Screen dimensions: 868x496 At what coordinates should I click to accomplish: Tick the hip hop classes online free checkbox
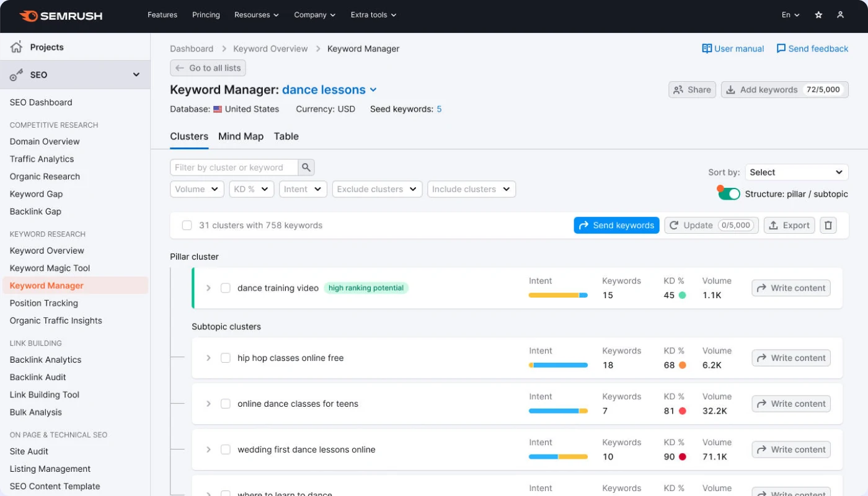click(226, 358)
